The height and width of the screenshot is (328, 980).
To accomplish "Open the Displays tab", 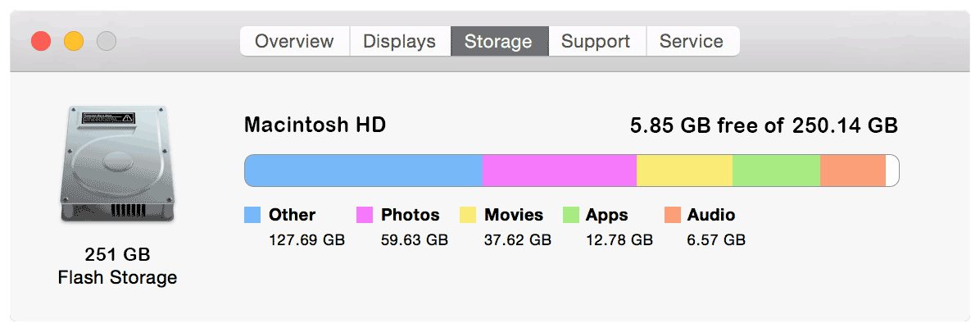I will pyautogui.click(x=400, y=41).
